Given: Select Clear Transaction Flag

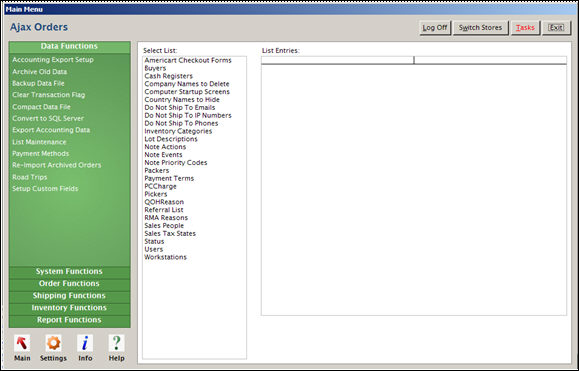Looking at the screenshot, I should coord(49,95).
